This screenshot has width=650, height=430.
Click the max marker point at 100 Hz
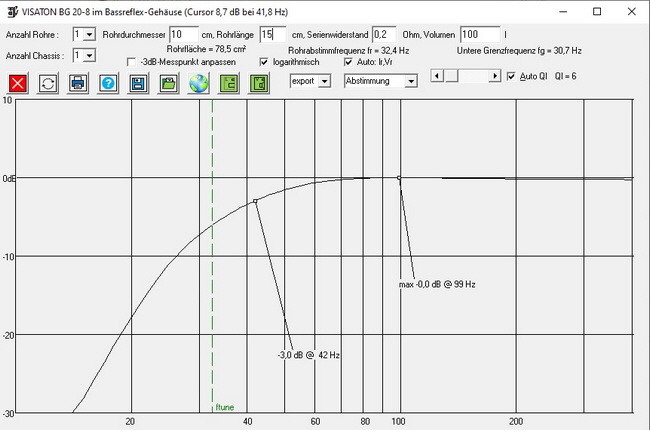click(x=399, y=178)
